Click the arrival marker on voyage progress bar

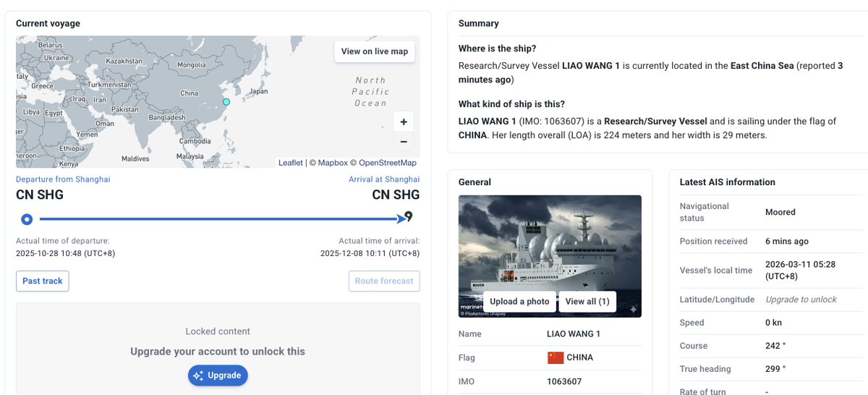coord(409,216)
